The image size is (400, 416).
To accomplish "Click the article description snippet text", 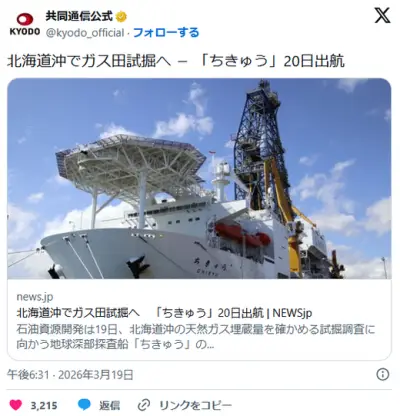I will tap(195, 336).
